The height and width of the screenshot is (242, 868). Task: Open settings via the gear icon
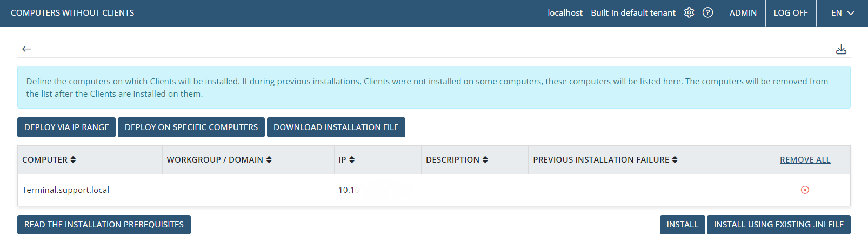pos(689,12)
